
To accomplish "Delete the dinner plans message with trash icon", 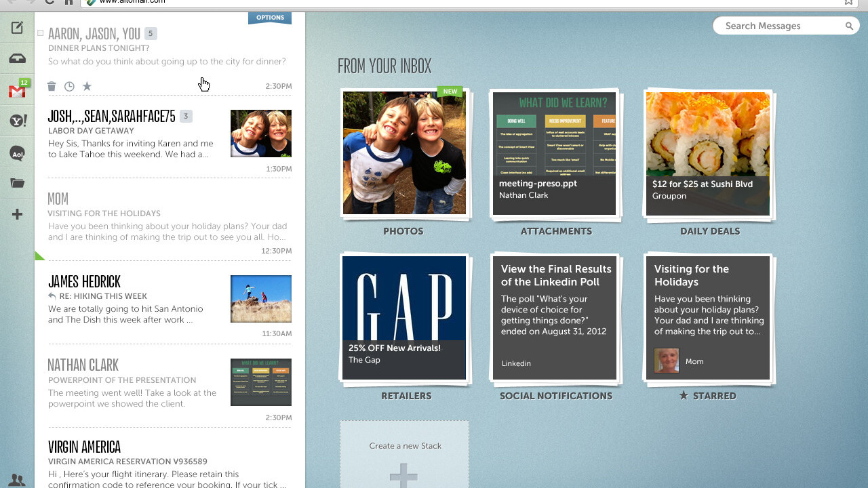I will pos(52,86).
